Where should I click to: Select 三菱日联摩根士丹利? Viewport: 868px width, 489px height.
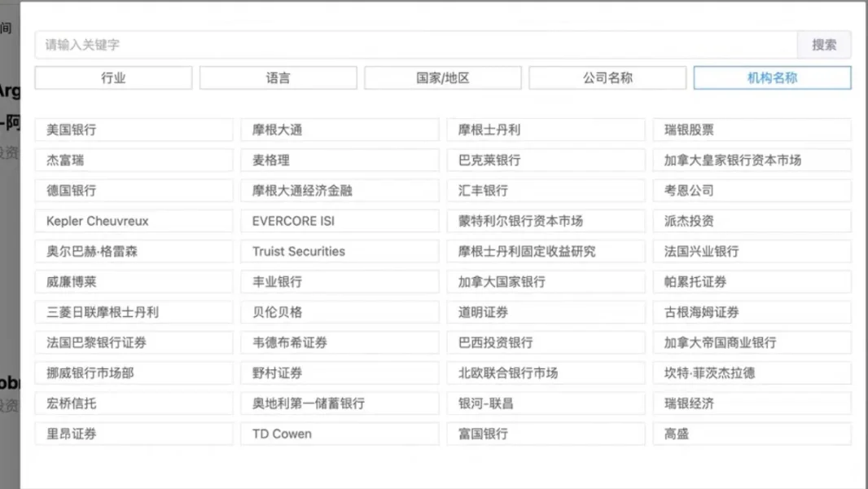click(134, 312)
